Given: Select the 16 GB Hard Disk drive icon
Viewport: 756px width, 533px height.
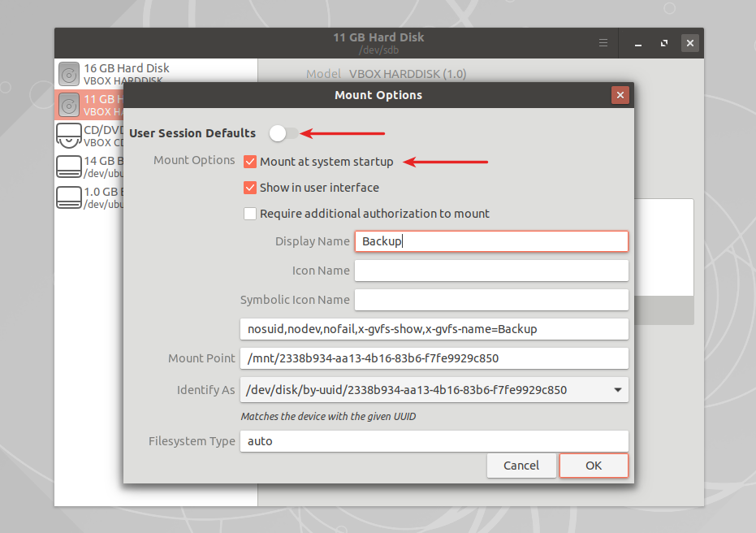Looking at the screenshot, I should (68, 74).
